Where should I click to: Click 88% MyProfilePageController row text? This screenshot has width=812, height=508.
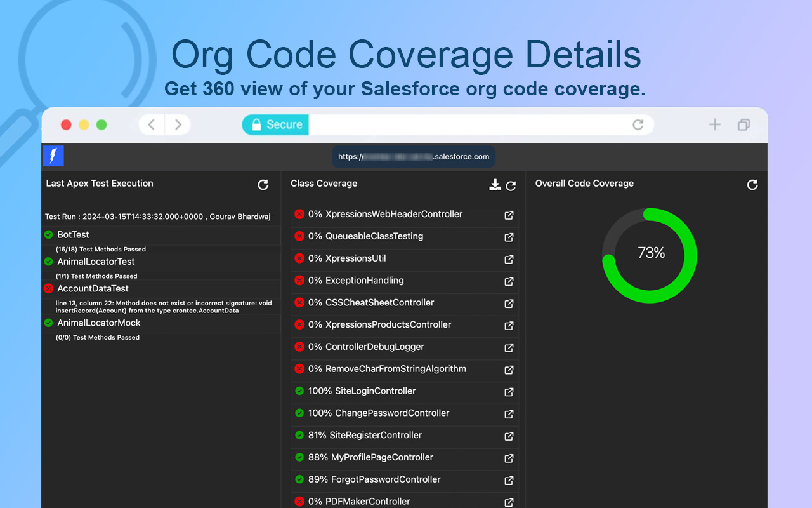click(x=371, y=458)
